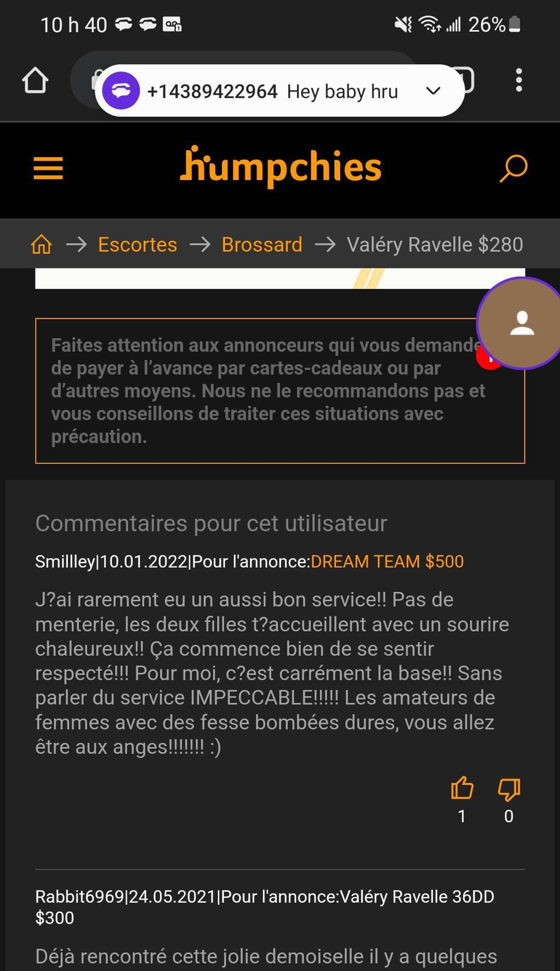Tap the Valéry Ravelle $280 breadcrumb

435,245
